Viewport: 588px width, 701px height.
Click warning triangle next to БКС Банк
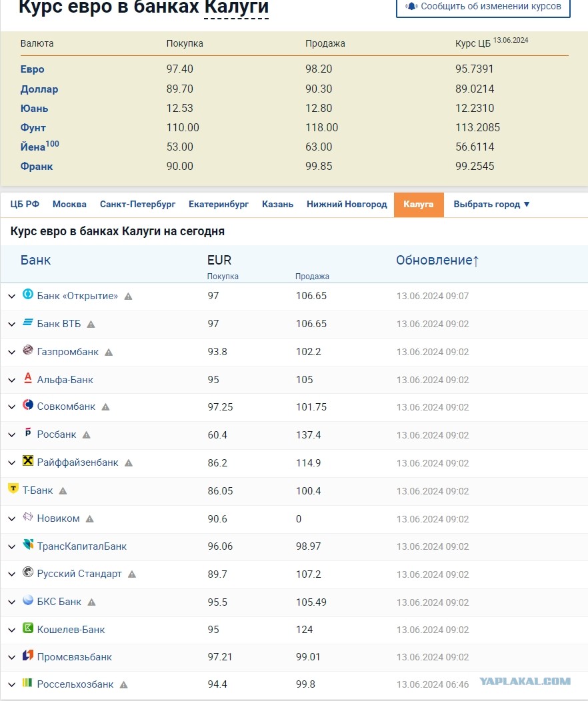91,602
